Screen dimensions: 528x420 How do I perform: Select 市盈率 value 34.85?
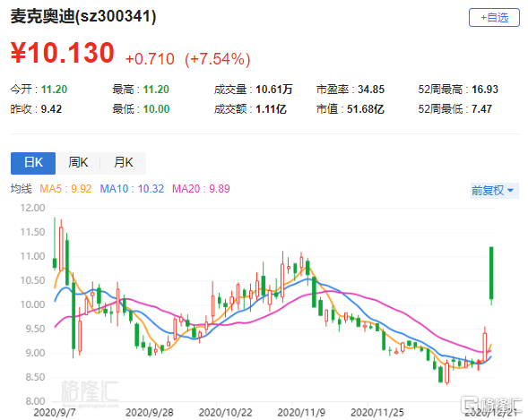tap(371, 90)
